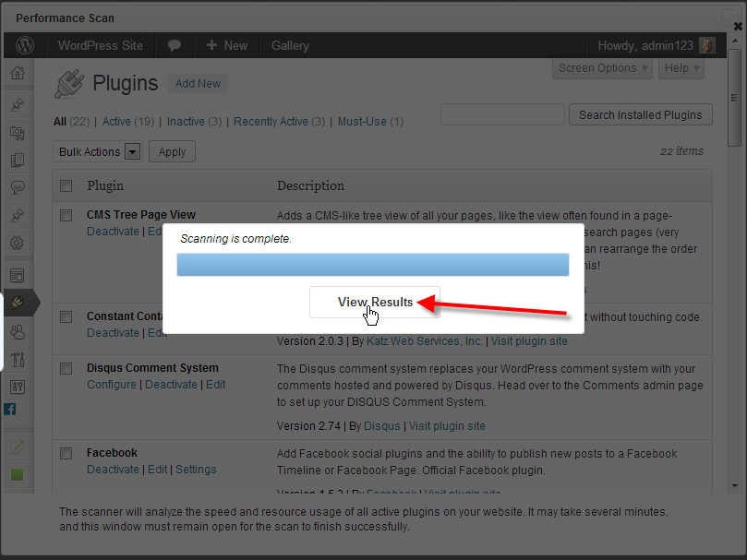Open Dashboard via the home icon
Image resolution: width=747 pixels, height=560 pixels.
pyautogui.click(x=18, y=74)
